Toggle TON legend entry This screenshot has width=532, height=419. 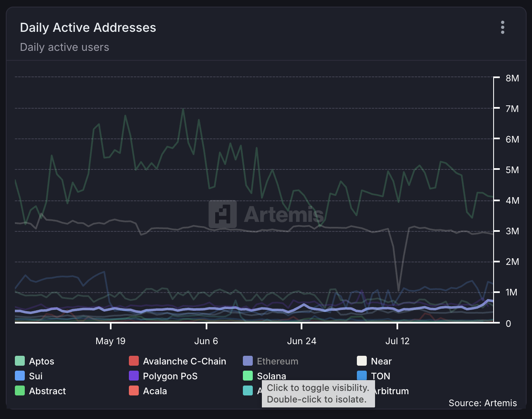click(373, 376)
